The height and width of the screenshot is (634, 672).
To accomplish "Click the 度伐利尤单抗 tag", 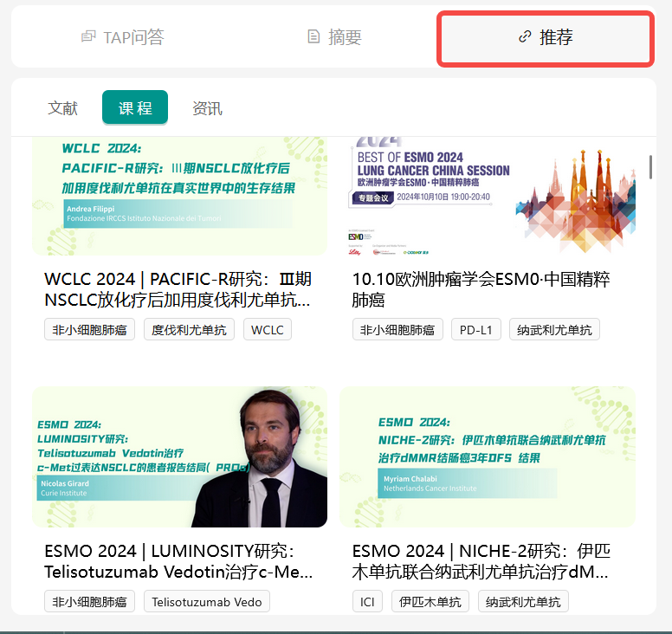I will (189, 330).
